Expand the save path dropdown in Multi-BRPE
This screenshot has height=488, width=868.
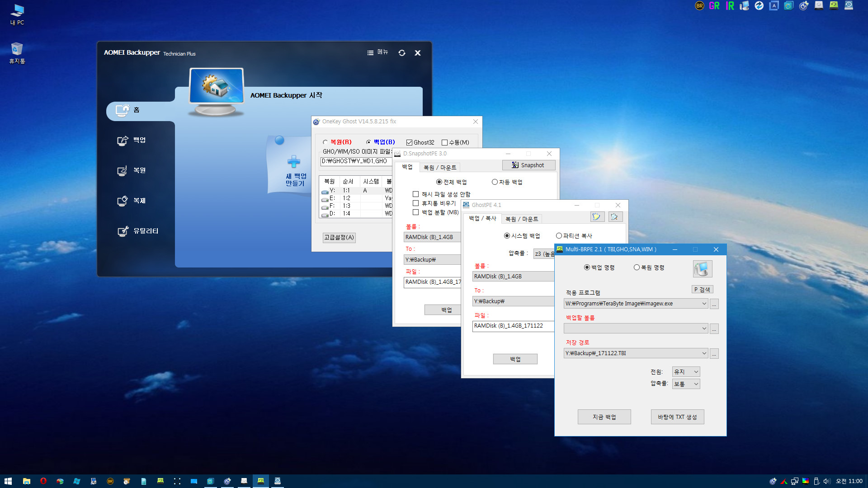click(704, 353)
